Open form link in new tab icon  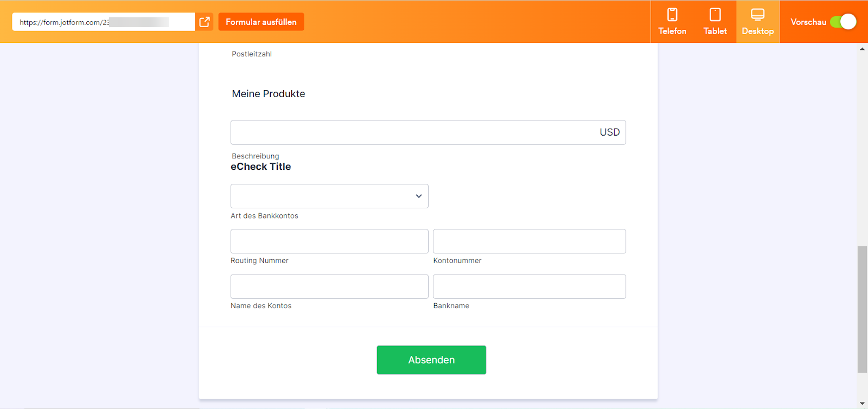pyautogui.click(x=205, y=22)
